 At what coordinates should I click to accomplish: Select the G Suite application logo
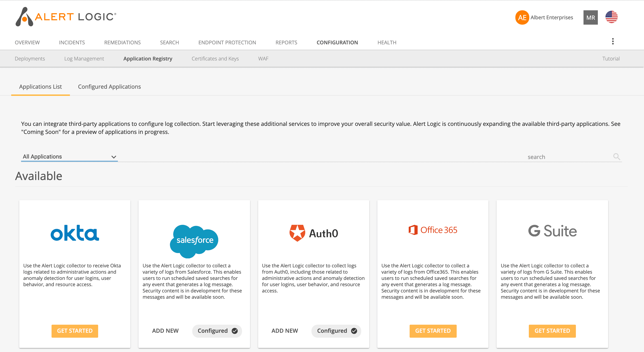point(552,230)
